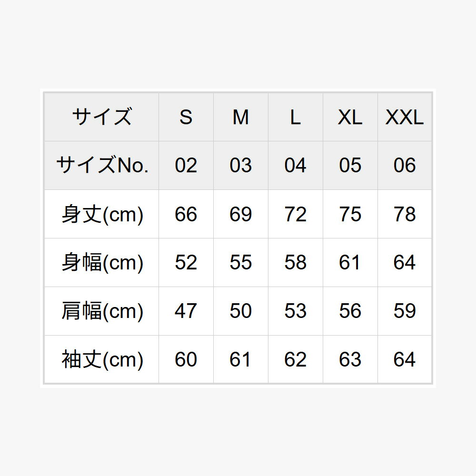Click size number 06 cell
The width and height of the screenshot is (476, 476).
(405, 166)
